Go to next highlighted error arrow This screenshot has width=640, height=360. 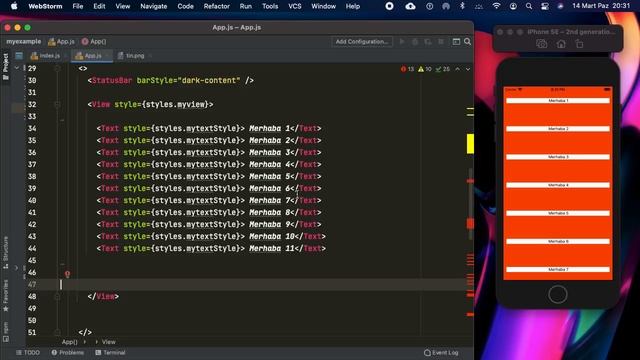point(468,69)
